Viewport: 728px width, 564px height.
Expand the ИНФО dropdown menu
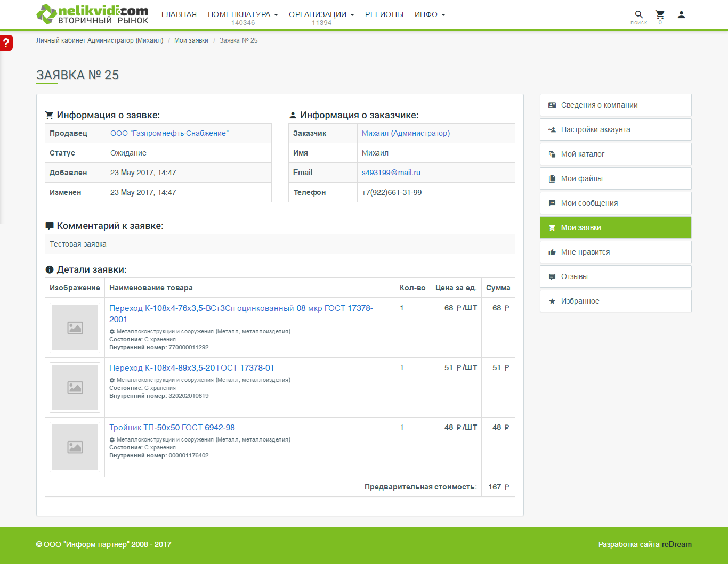(430, 14)
